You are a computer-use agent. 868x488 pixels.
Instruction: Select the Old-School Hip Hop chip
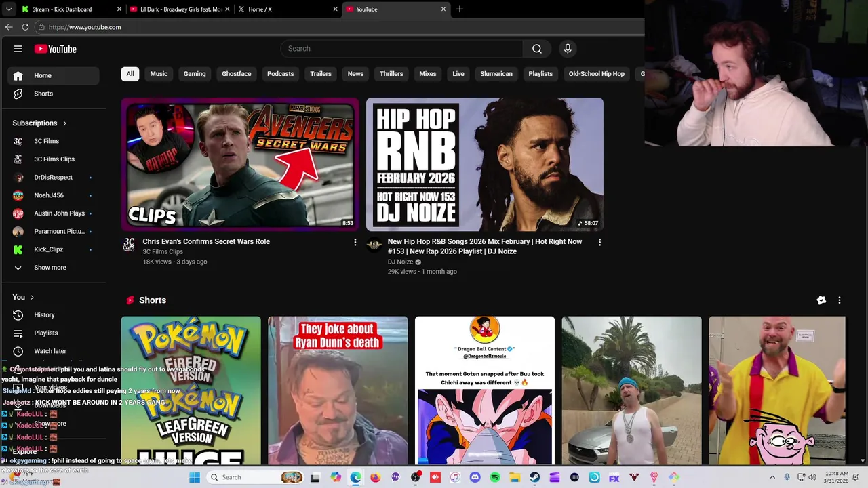pos(597,74)
